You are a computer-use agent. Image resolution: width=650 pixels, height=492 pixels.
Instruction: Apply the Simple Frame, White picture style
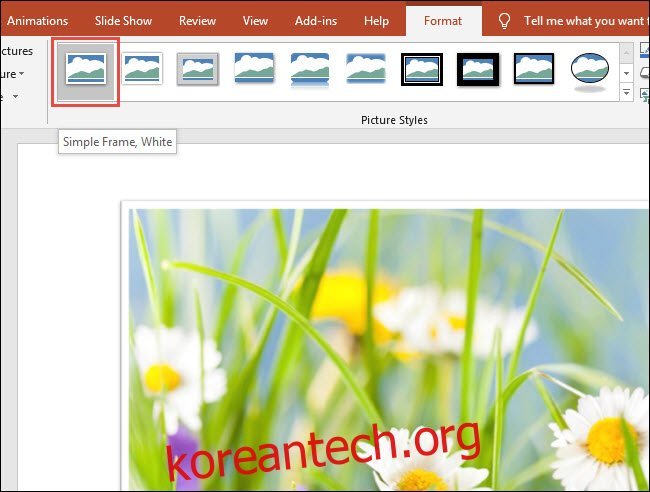[x=86, y=70]
